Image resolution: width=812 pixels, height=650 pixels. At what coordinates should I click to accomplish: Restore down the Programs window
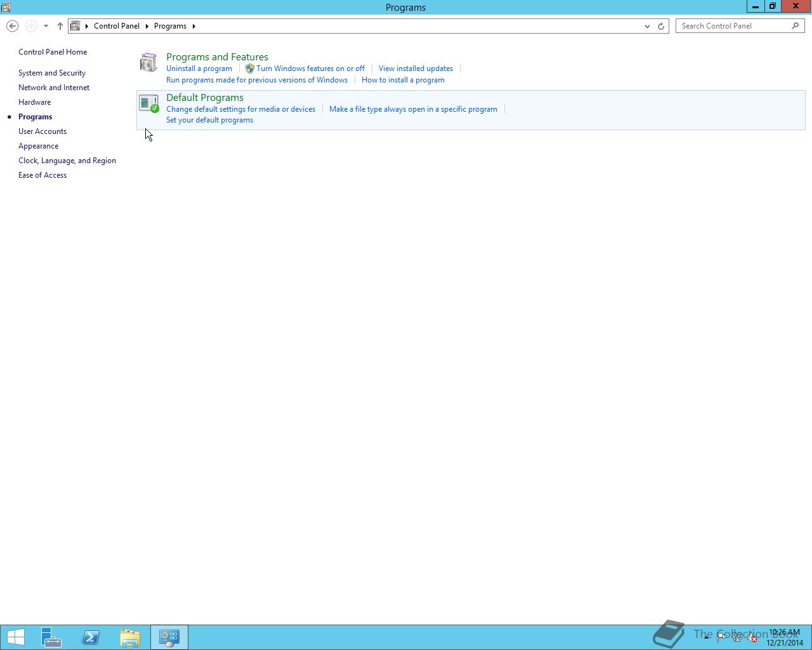[x=772, y=6]
